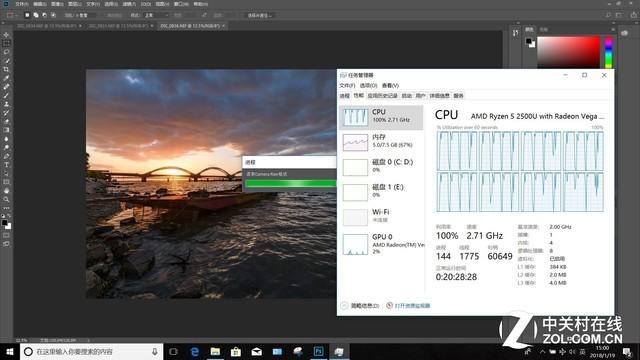Open the Color panel options menu
This screenshot has width=640, height=360.
tap(613, 29)
